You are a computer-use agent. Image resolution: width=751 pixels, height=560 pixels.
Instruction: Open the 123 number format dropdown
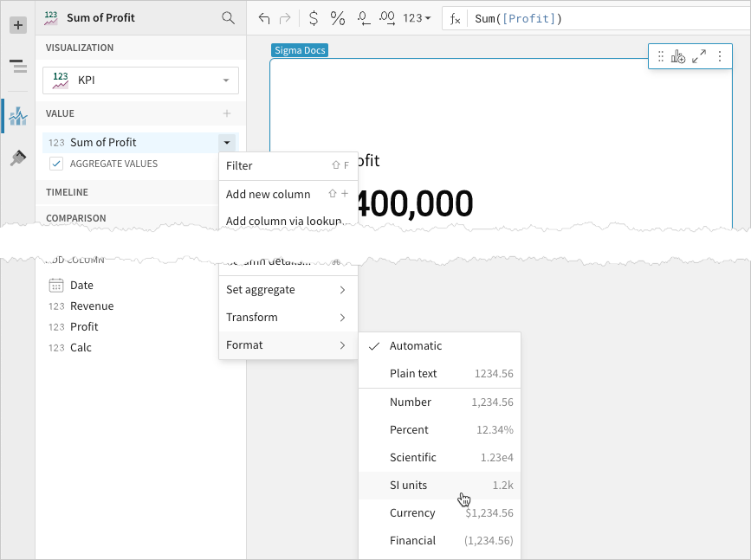coord(417,18)
